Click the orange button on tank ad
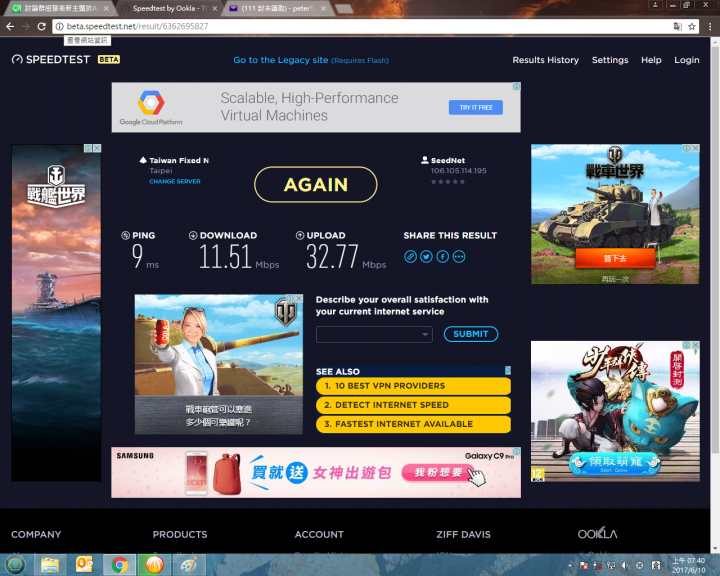This screenshot has height=576, width=720. coord(615,258)
